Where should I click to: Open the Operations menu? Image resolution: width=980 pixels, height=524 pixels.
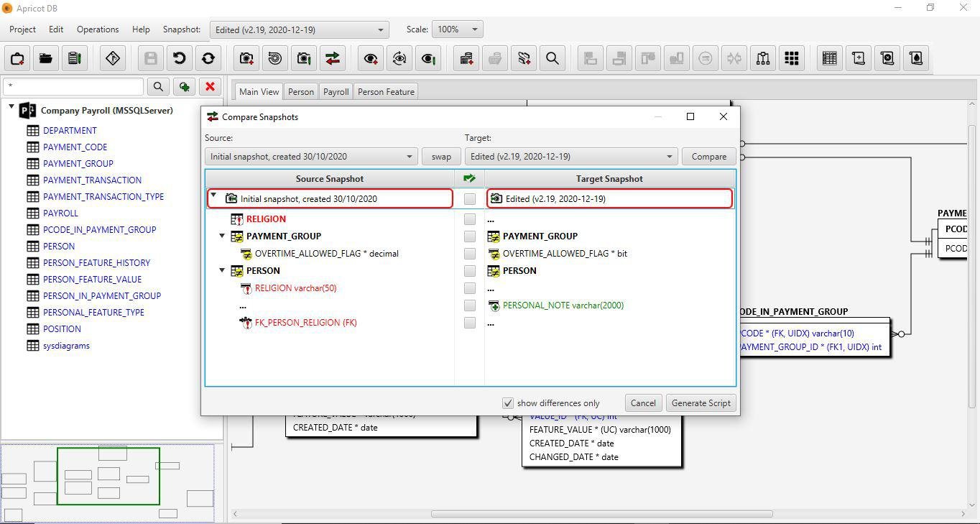pos(98,29)
